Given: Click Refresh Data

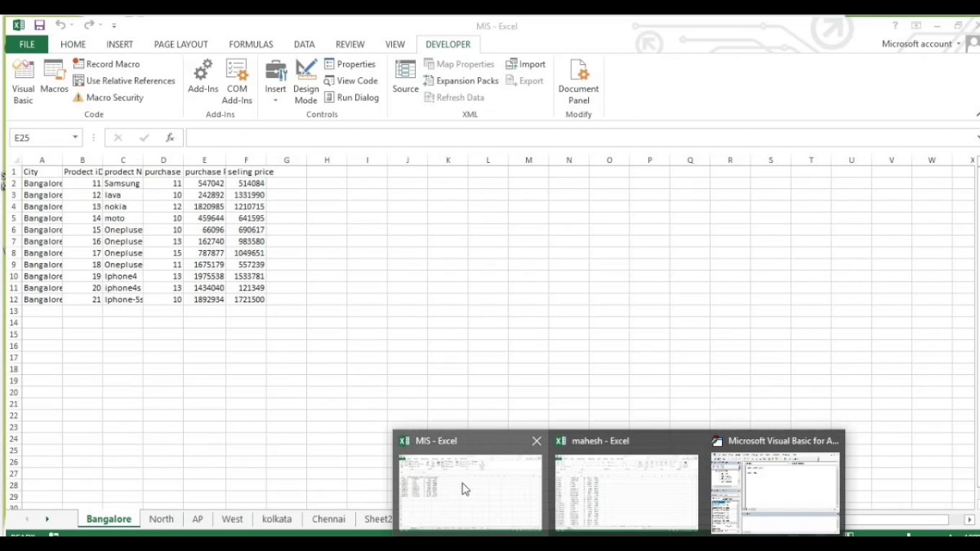Looking at the screenshot, I should (x=454, y=98).
